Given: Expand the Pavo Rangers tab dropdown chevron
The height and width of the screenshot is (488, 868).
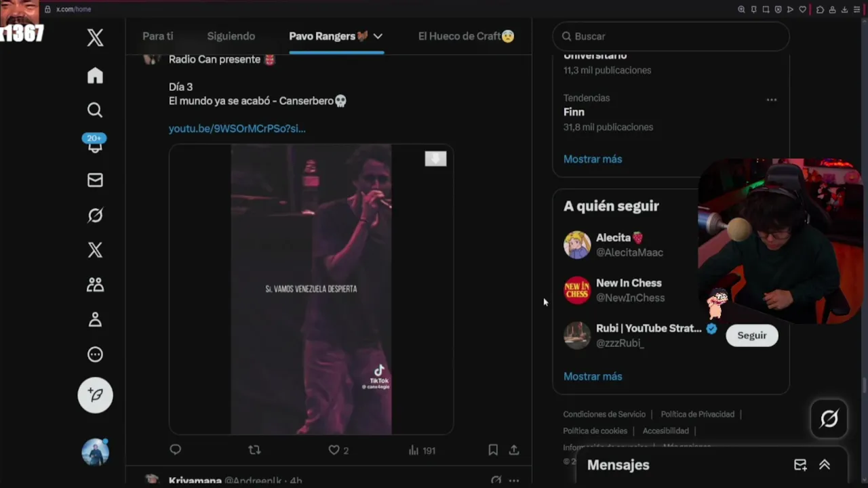Looking at the screenshot, I should pyautogui.click(x=378, y=36).
